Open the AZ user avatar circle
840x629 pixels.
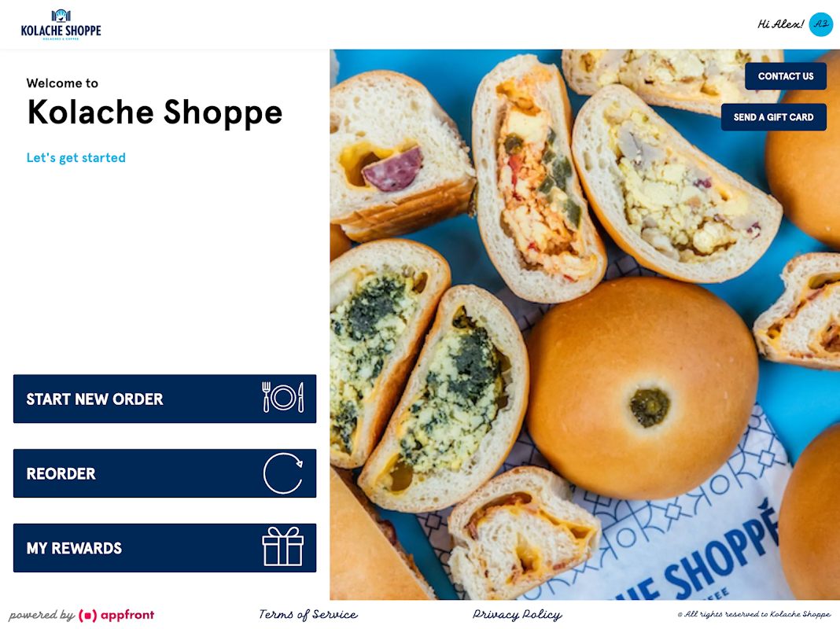[820, 24]
